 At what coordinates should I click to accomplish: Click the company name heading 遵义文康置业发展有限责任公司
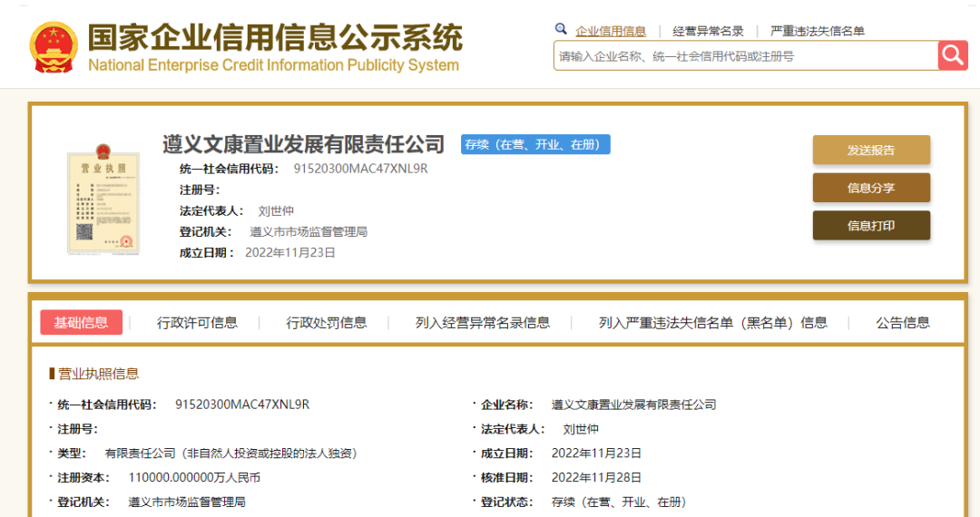coord(304,144)
